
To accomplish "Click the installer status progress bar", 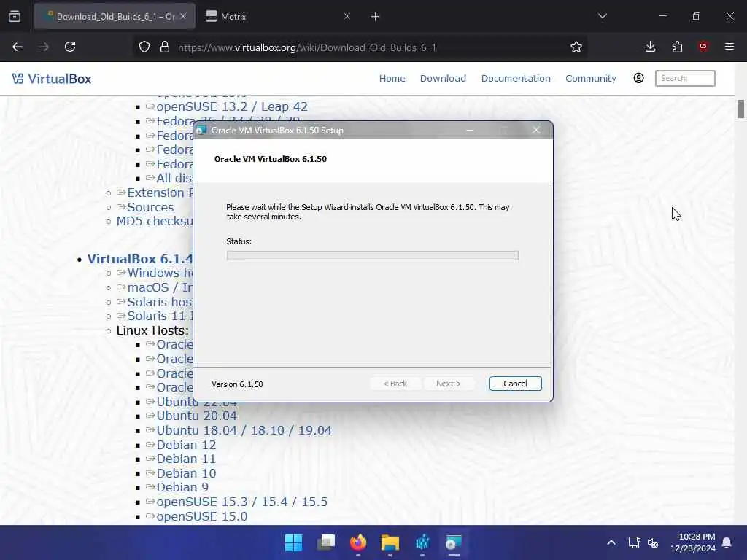I will pos(373,256).
